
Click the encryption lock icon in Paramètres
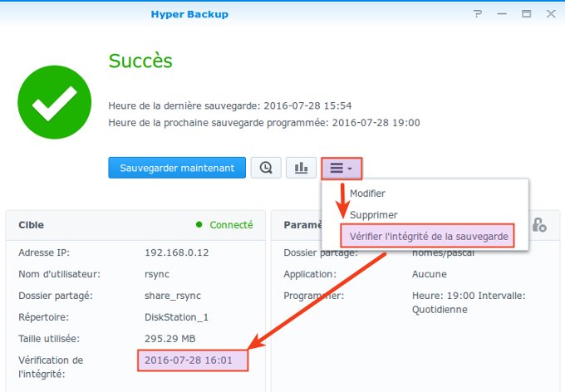[539, 225]
